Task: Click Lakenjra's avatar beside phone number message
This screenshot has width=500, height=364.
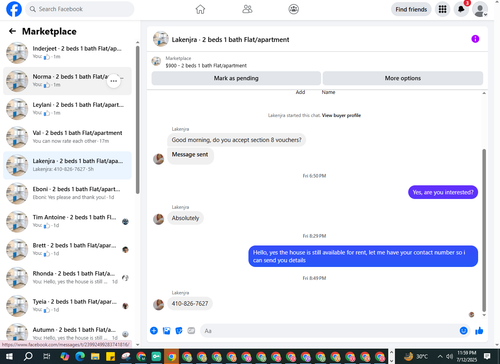Action: 158,305
